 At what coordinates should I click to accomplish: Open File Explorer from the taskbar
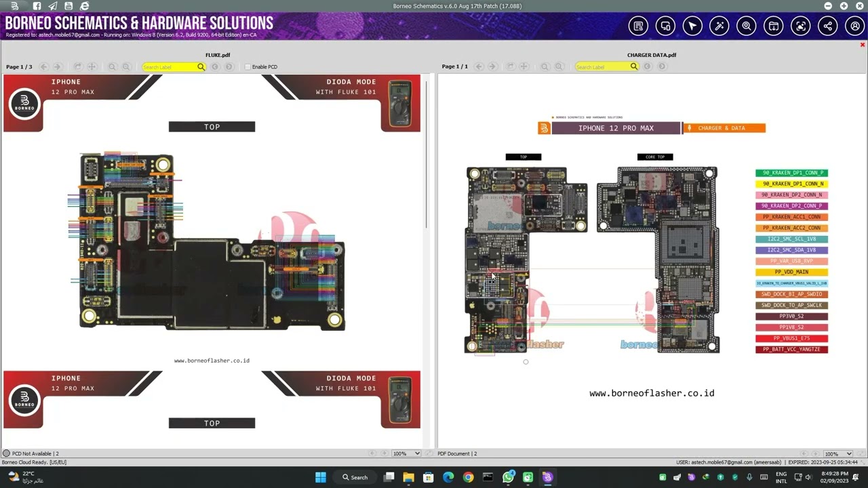pos(408,477)
